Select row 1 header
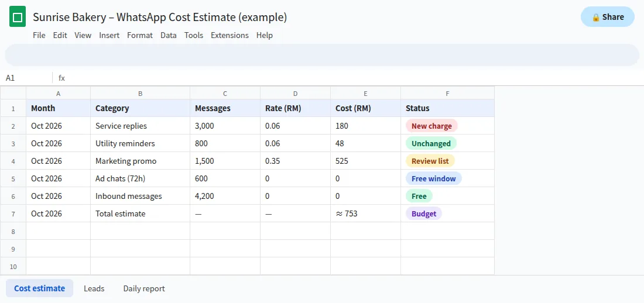Screen dimensions: 644x303 (x=13, y=108)
